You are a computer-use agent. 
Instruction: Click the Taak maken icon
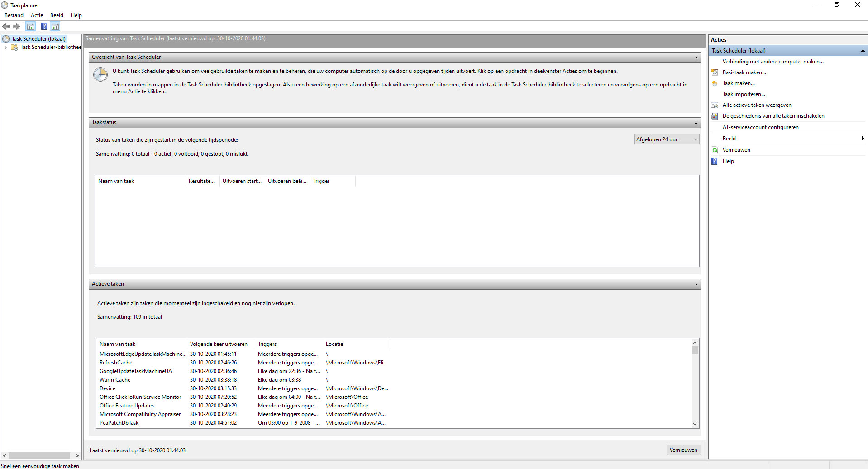[x=715, y=83]
